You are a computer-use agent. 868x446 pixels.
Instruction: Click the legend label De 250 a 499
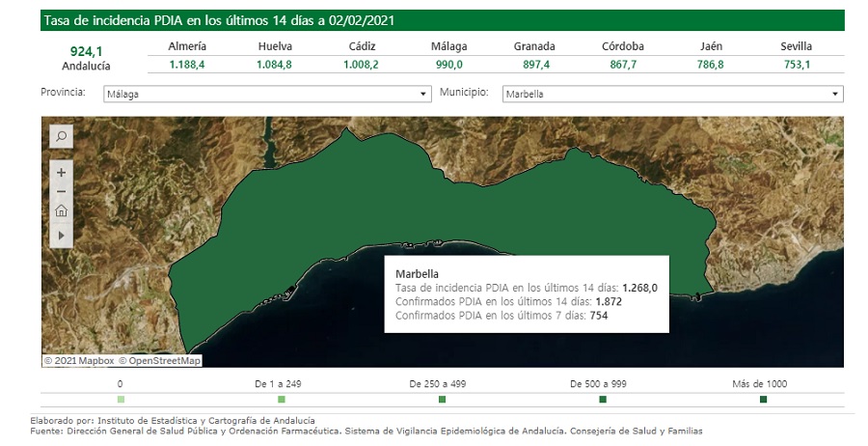pos(437,384)
